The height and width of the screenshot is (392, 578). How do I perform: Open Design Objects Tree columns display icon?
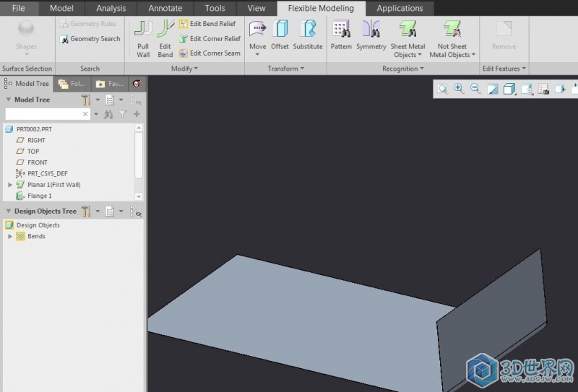110,212
